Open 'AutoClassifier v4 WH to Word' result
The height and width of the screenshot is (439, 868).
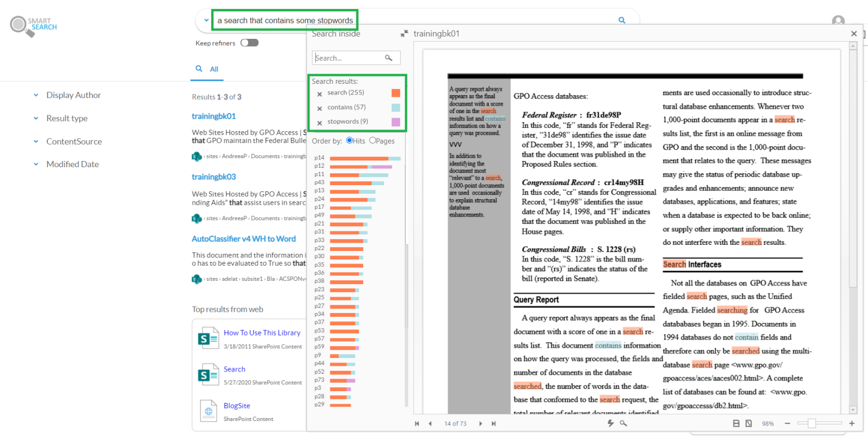click(x=244, y=239)
